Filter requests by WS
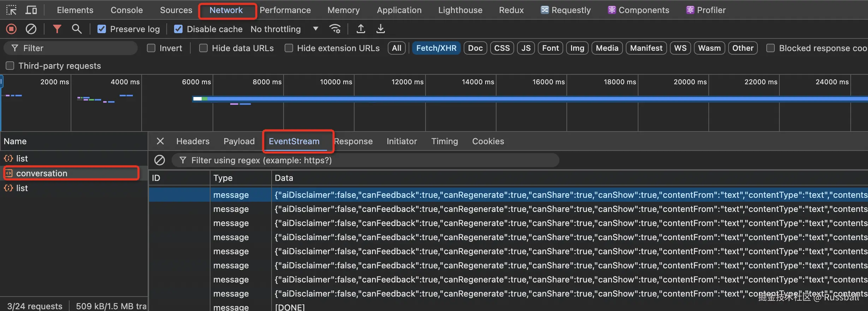 [x=680, y=48]
